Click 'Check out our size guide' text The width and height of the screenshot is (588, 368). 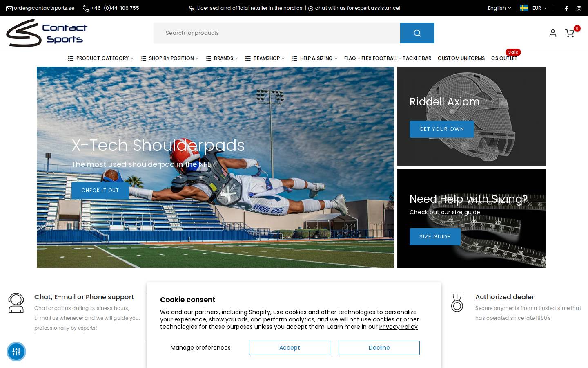tap(445, 212)
